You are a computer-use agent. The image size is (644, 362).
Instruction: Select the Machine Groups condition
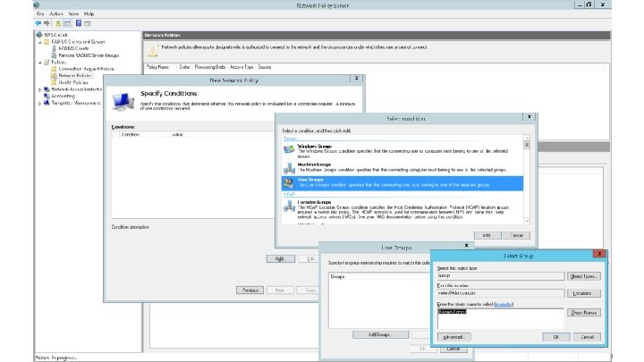[x=402, y=167]
